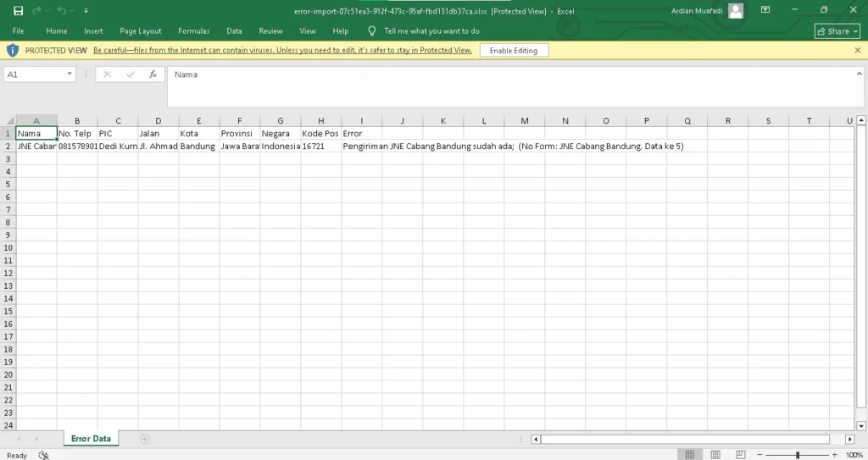Image resolution: width=868 pixels, height=460 pixels.
Task: Open the File menu
Action: coord(19,31)
